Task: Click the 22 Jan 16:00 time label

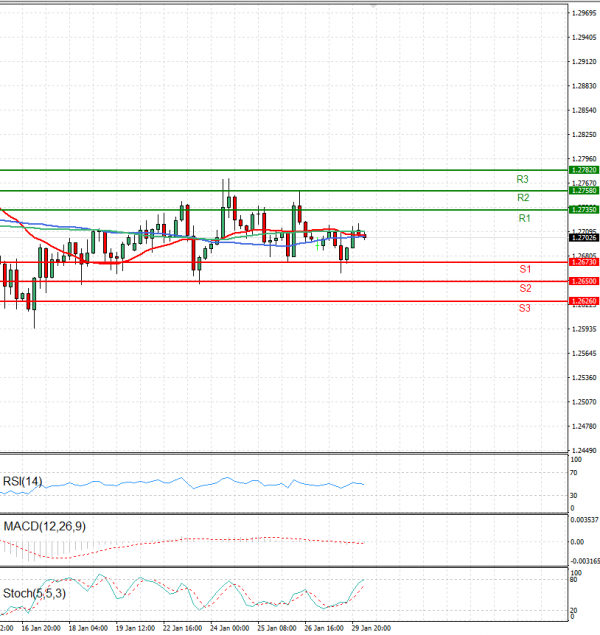Action: click(x=183, y=628)
